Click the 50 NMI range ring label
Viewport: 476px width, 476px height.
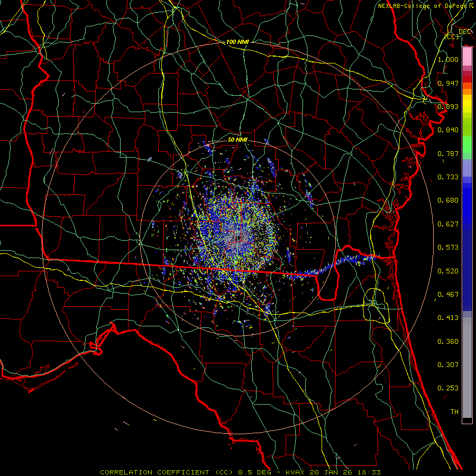(237, 140)
